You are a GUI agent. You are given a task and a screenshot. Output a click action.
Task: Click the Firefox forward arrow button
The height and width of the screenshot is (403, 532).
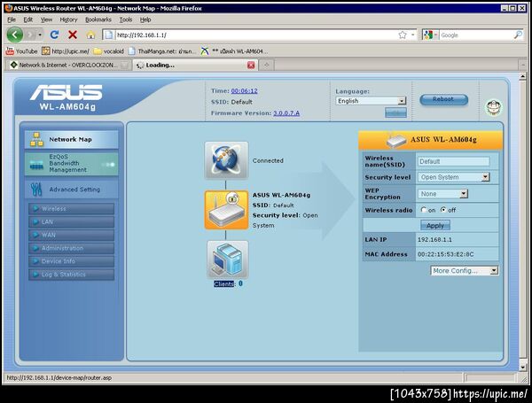click(x=30, y=35)
